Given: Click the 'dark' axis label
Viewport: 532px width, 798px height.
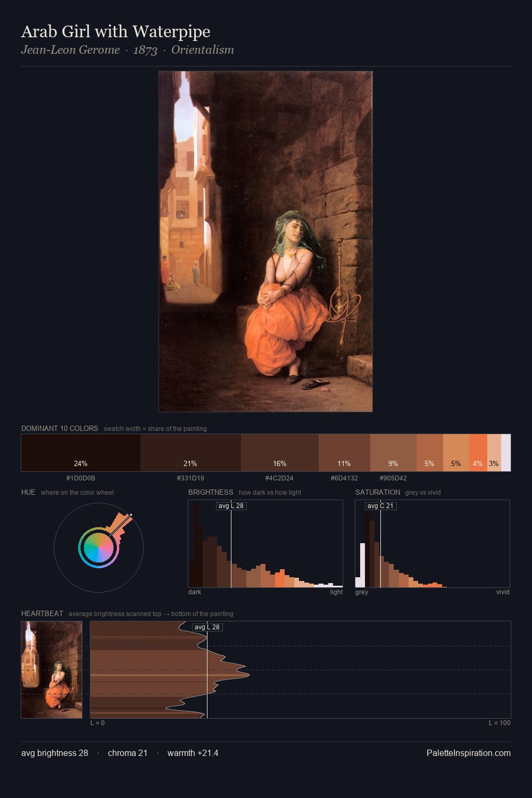Looking at the screenshot, I should point(195,592).
